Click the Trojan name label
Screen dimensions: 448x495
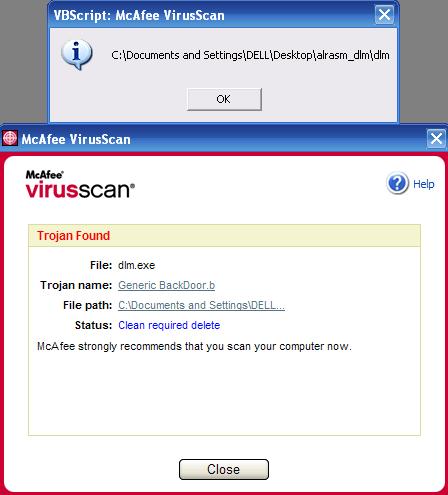(x=76, y=285)
